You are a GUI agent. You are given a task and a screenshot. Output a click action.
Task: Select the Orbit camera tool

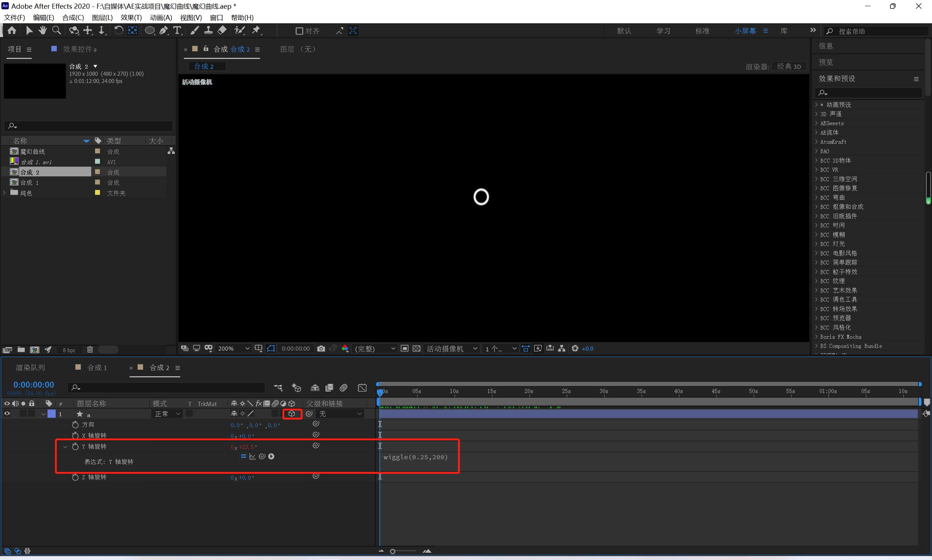pos(74,31)
